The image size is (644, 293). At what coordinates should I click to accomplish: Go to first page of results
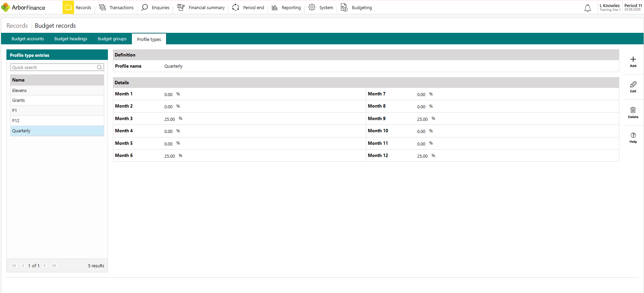coord(14,266)
